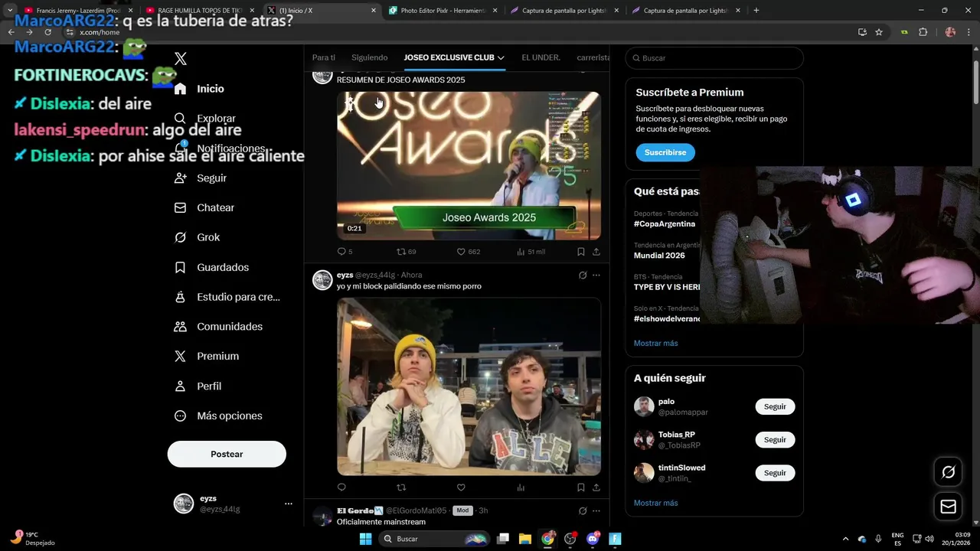
Task: Follow palo with the Seguir button
Action: (775, 406)
